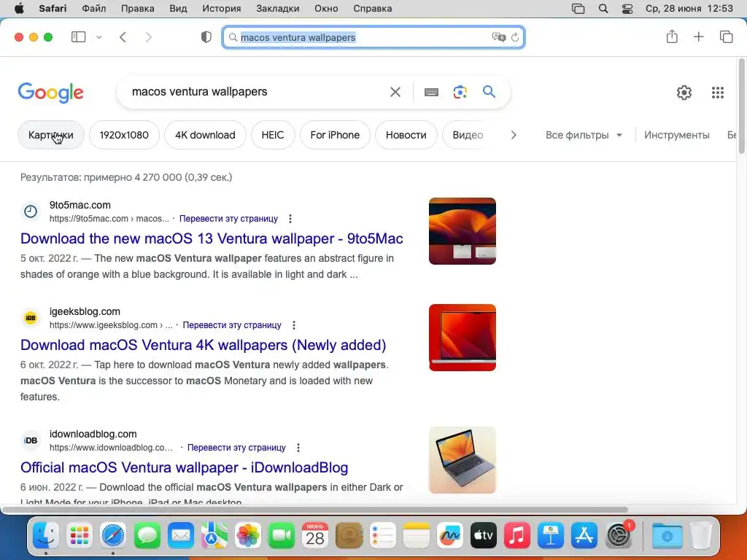Open the 9to5Mac Ventura wallpaper result
This screenshot has height=560, width=747.
[212, 238]
